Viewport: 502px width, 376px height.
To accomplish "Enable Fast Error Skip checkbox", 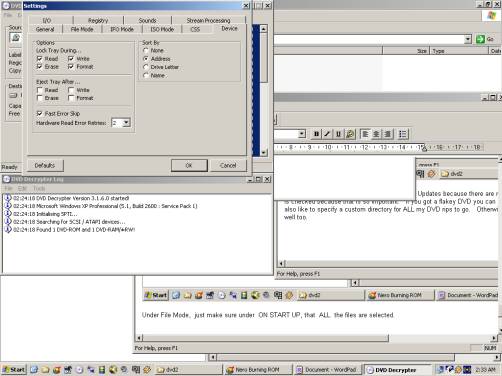I will pos(39,114).
